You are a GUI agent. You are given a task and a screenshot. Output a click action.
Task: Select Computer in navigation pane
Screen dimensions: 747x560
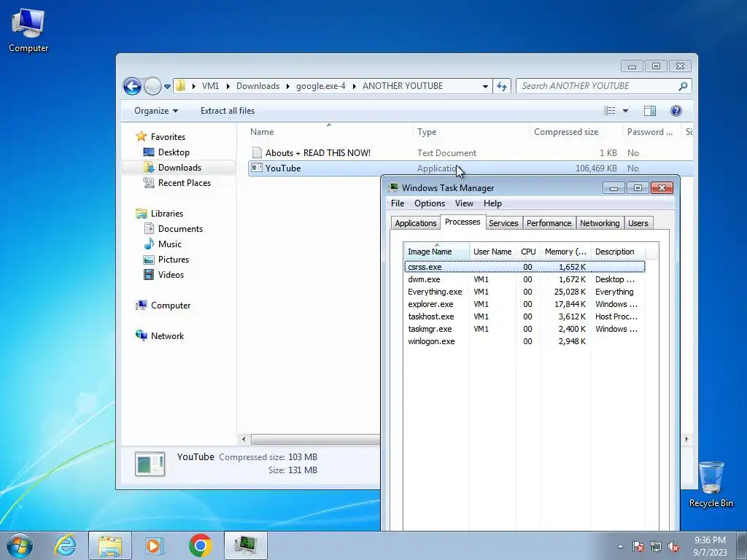(x=171, y=306)
